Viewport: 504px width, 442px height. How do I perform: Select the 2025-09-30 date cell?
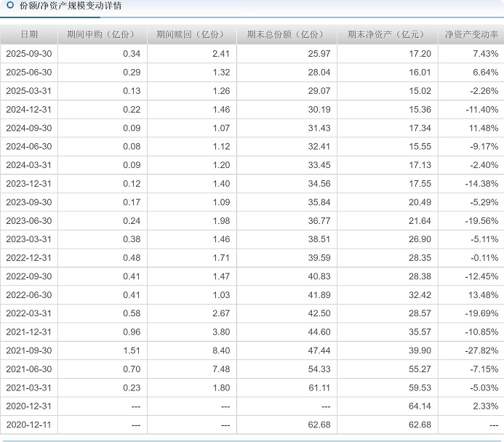(29, 54)
